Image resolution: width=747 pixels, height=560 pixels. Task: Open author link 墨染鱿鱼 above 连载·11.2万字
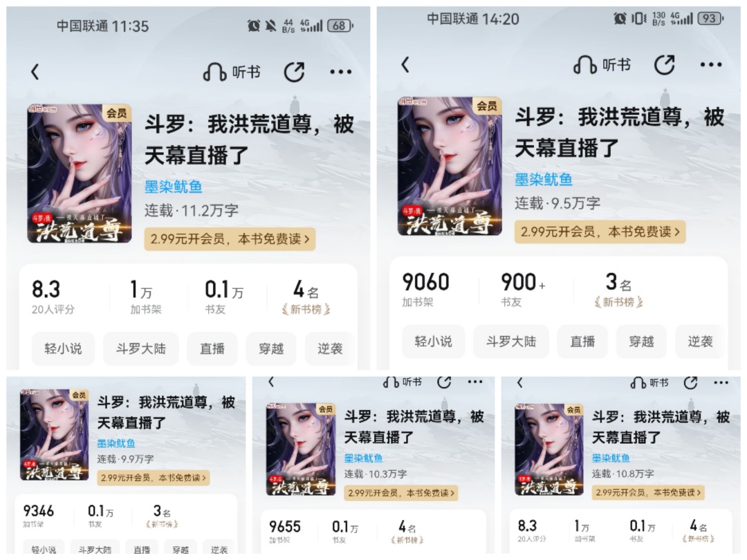[x=174, y=187]
